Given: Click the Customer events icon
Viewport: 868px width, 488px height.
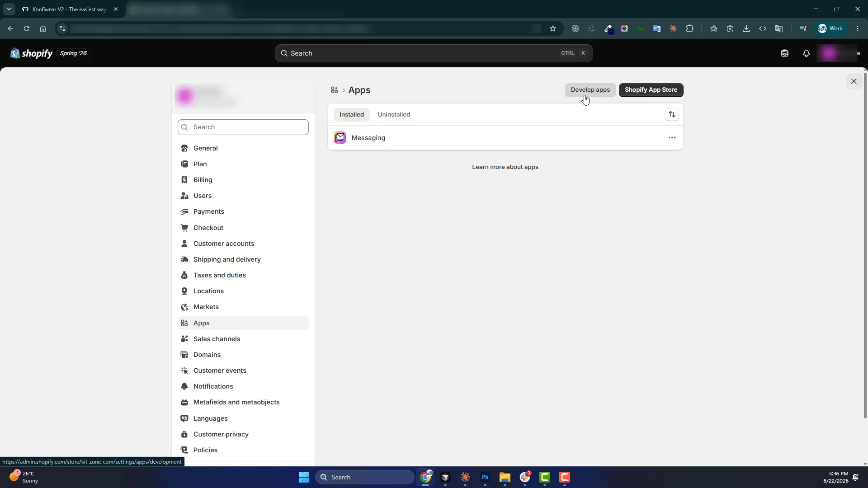Looking at the screenshot, I should point(184,371).
